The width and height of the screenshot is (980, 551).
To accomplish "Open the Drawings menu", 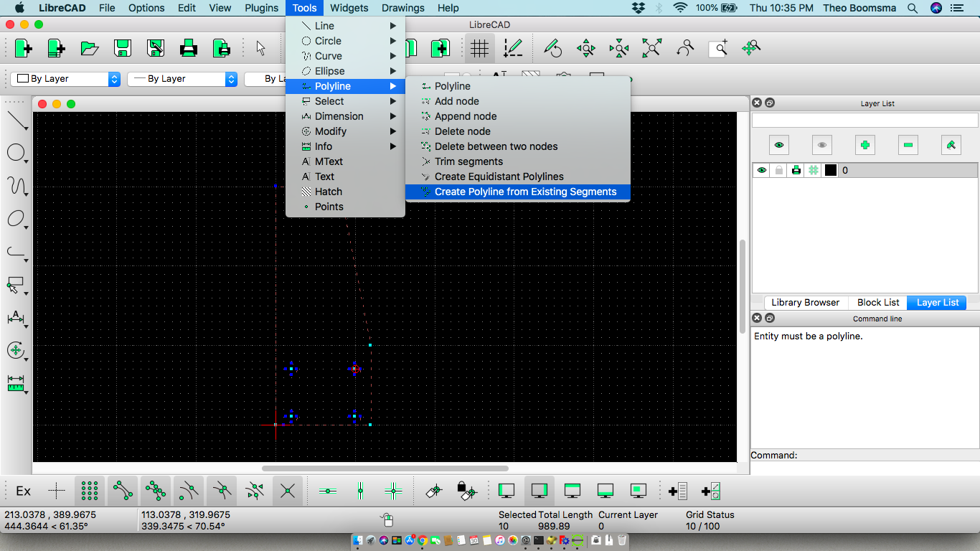I will 402,8.
